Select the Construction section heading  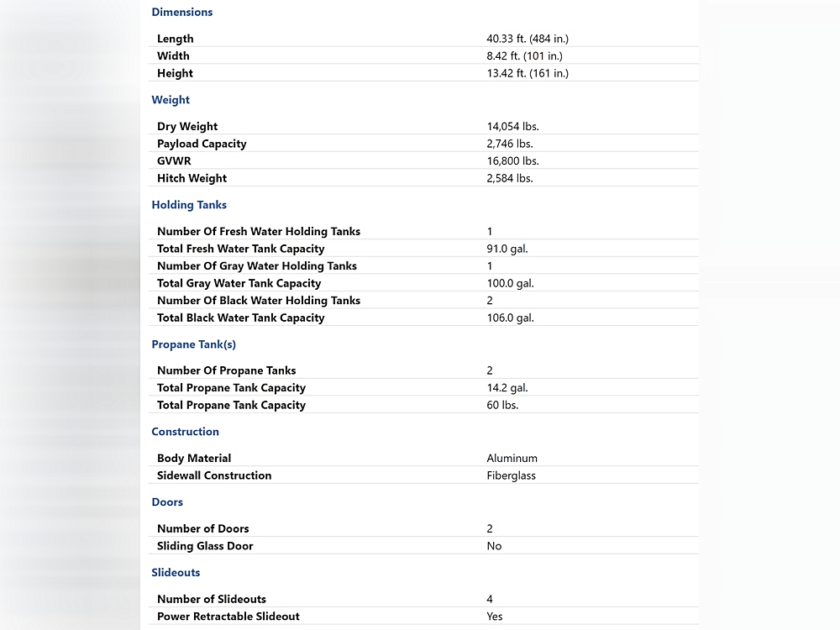[x=185, y=432]
